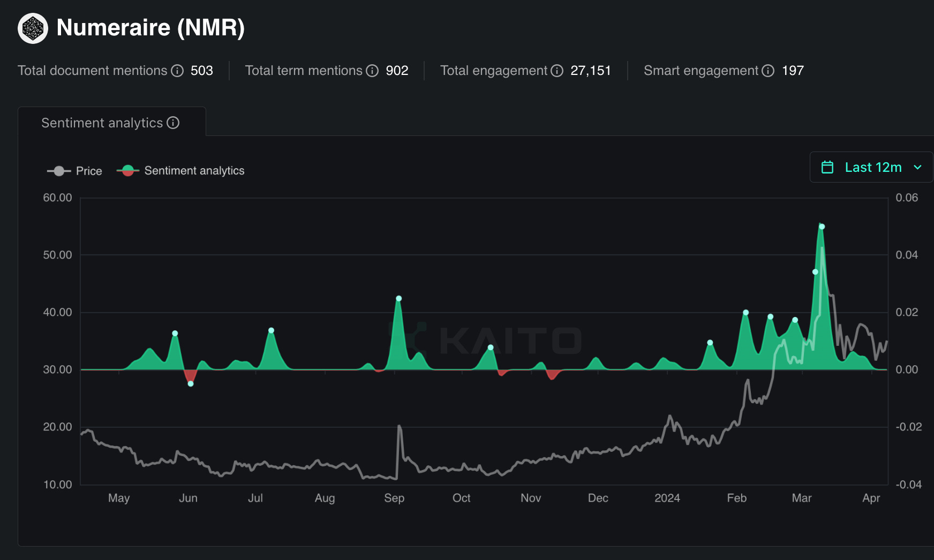This screenshot has height=560, width=934.
Task: Click the Numeraire (NMR) heading
Action: tap(150, 28)
